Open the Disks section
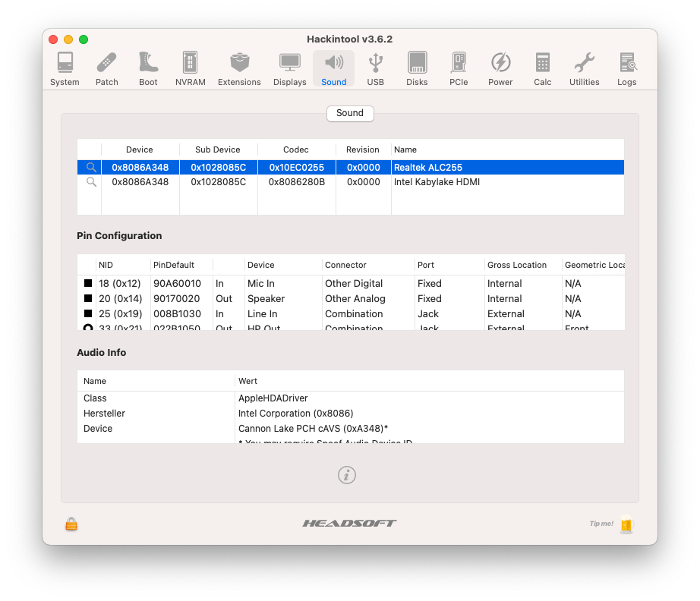Image resolution: width=700 pixels, height=601 pixels. click(417, 69)
